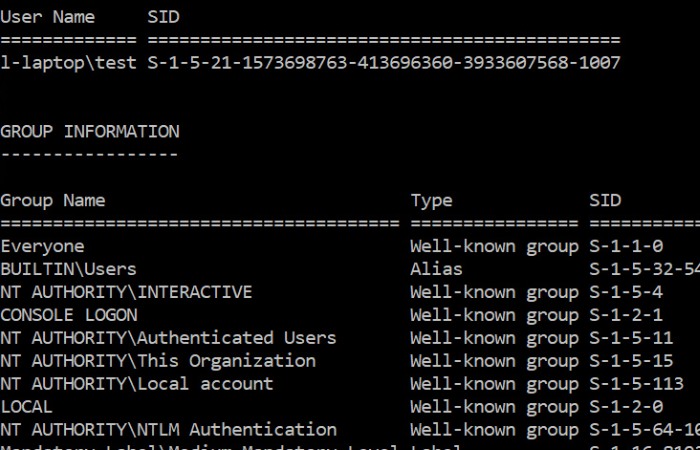Click NT AUTHORITY\This Organization text
Screen dimensions: 700x450
[x=158, y=361]
